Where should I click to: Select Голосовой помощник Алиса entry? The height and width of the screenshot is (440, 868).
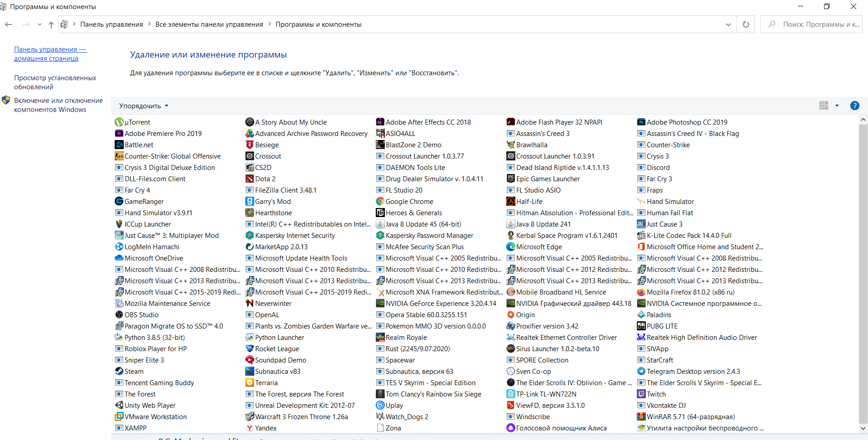(x=557, y=428)
